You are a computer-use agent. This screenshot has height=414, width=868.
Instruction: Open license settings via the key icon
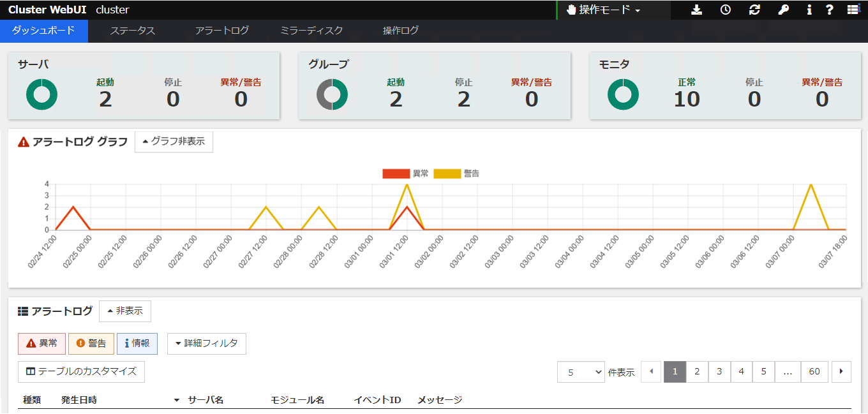click(783, 10)
